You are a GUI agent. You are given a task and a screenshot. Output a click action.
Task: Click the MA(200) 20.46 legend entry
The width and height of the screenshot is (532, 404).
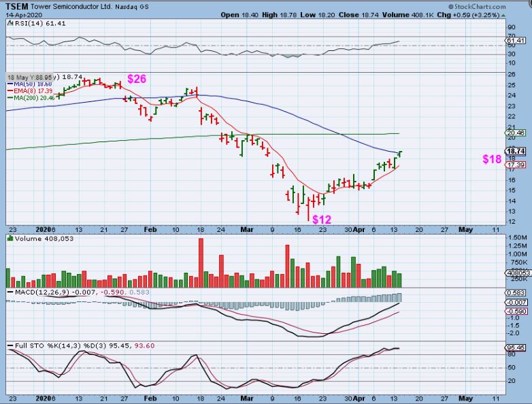pyautogui.click(x=31, y=98)
